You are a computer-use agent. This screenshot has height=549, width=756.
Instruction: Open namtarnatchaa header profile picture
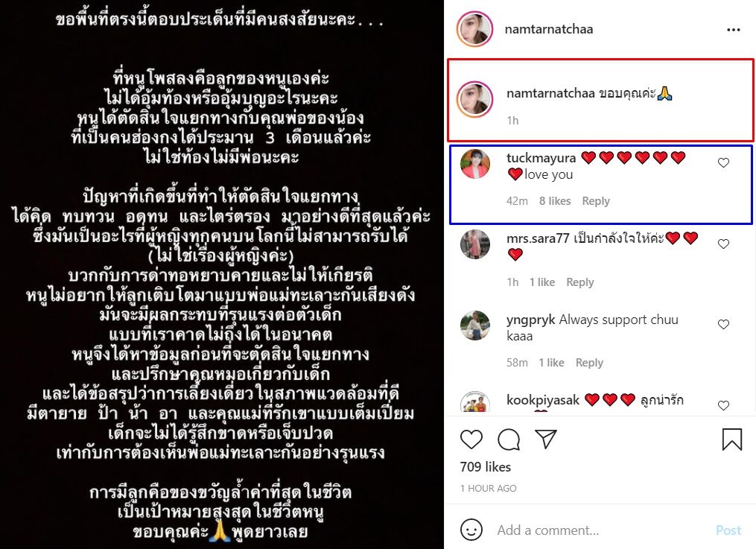click(x=474, y=29)
